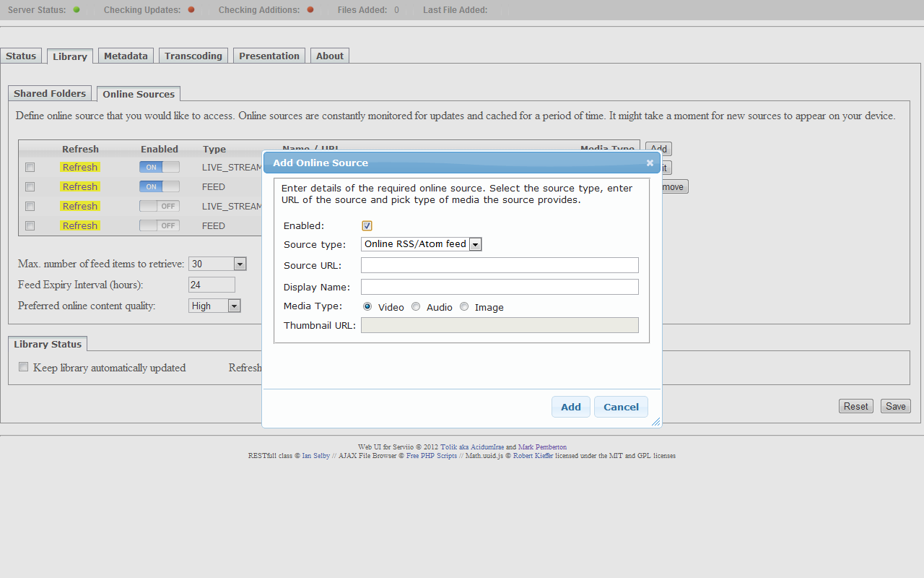Click the Save button
924x578 pixels.
pyautogui.click(x=895, y=406)
